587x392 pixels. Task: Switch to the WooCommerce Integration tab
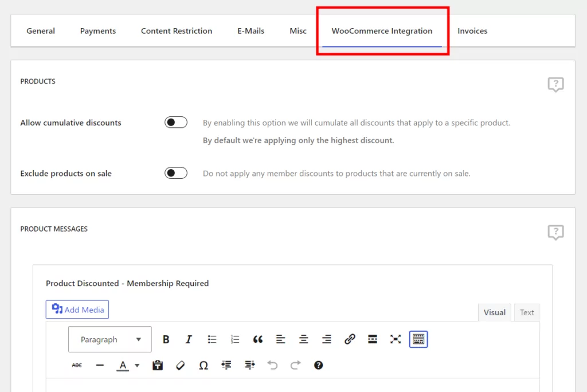pyautogui.click(x=382, y=31)
